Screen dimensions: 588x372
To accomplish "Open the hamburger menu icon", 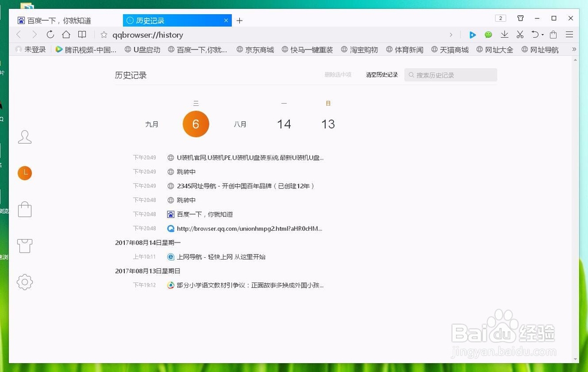I will tap(569, 35).
